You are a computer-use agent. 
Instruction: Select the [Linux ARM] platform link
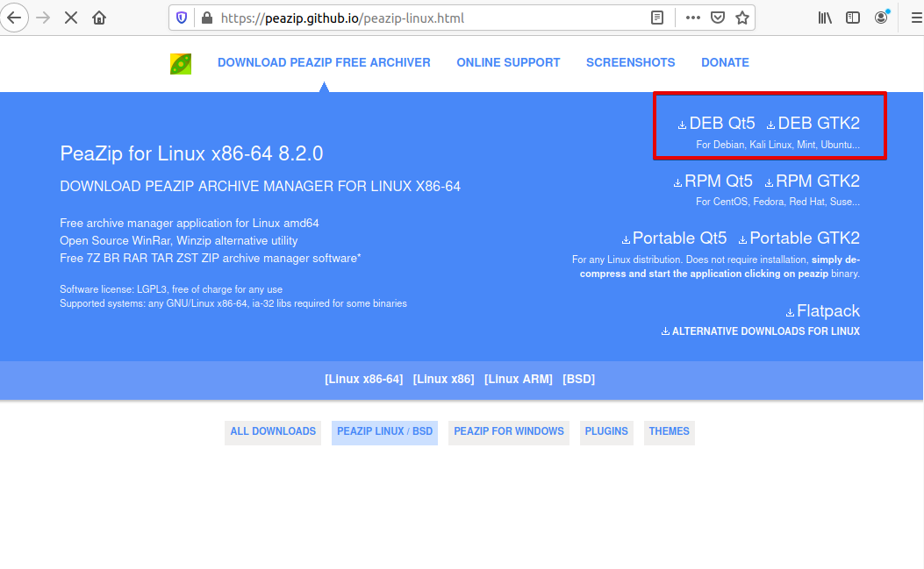(519, 380)
